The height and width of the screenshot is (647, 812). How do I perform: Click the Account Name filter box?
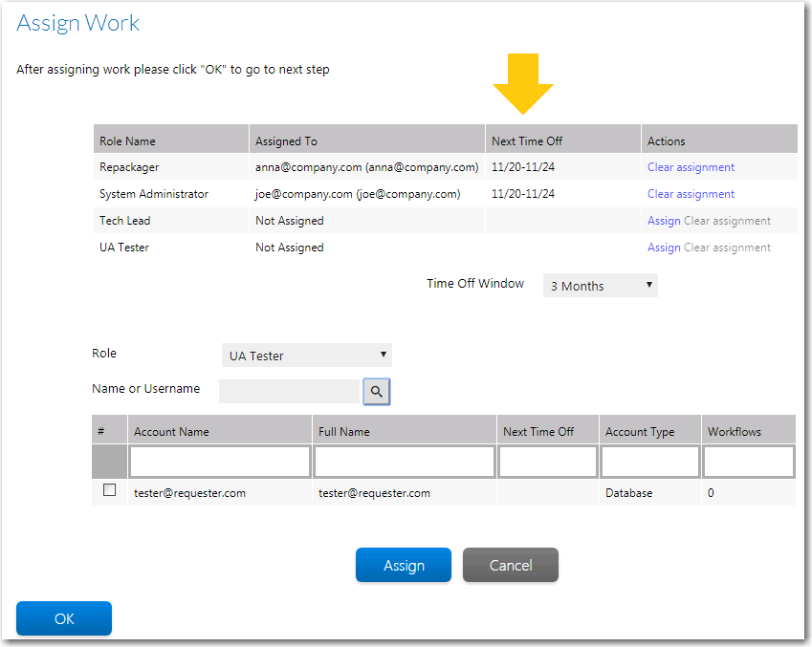219,462
